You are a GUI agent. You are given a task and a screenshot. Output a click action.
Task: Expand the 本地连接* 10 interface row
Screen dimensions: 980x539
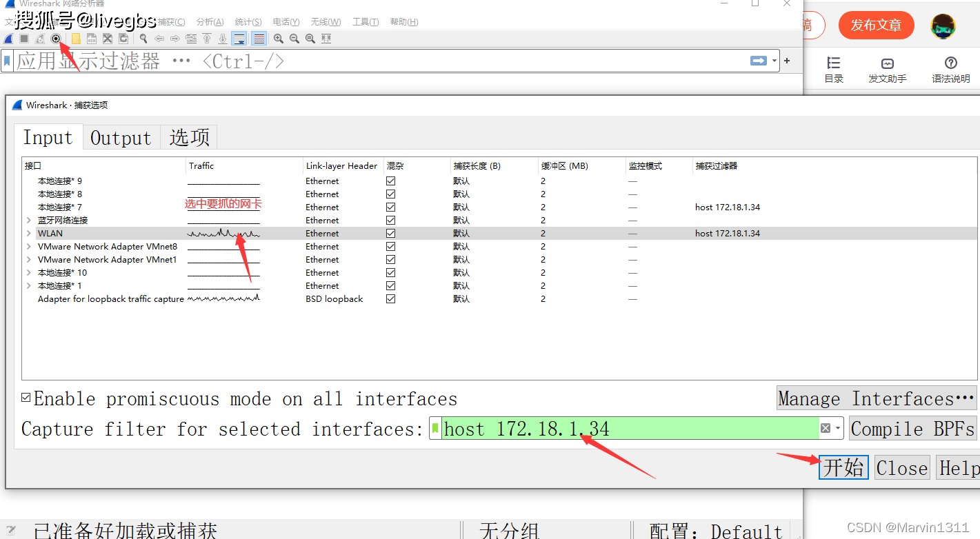coord(29,272)
